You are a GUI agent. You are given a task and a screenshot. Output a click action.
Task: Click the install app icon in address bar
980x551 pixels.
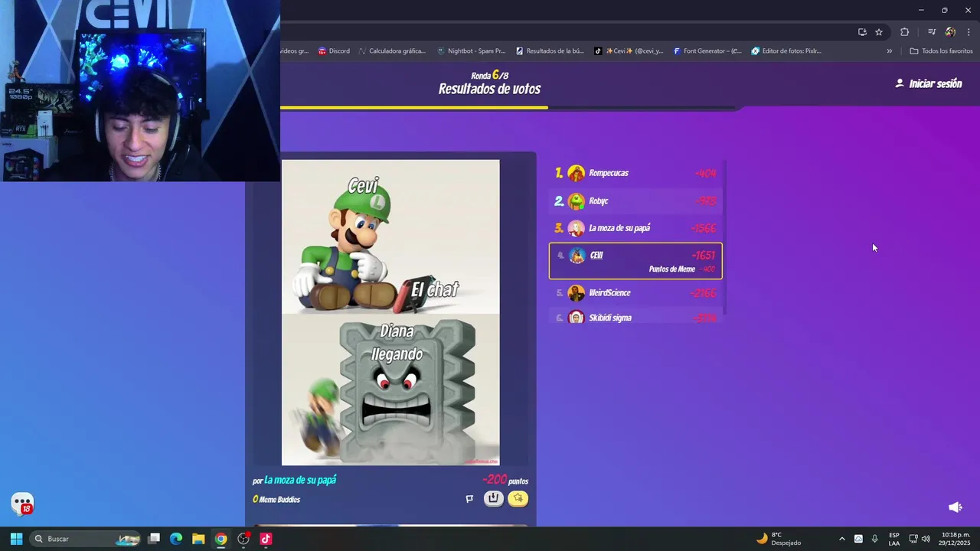[862, 32]
